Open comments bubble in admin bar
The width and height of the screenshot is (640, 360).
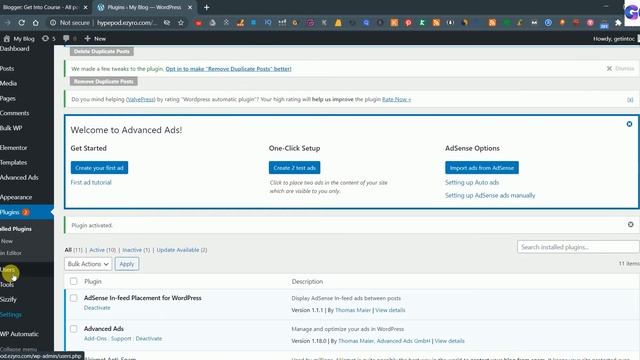click(69, 39)
